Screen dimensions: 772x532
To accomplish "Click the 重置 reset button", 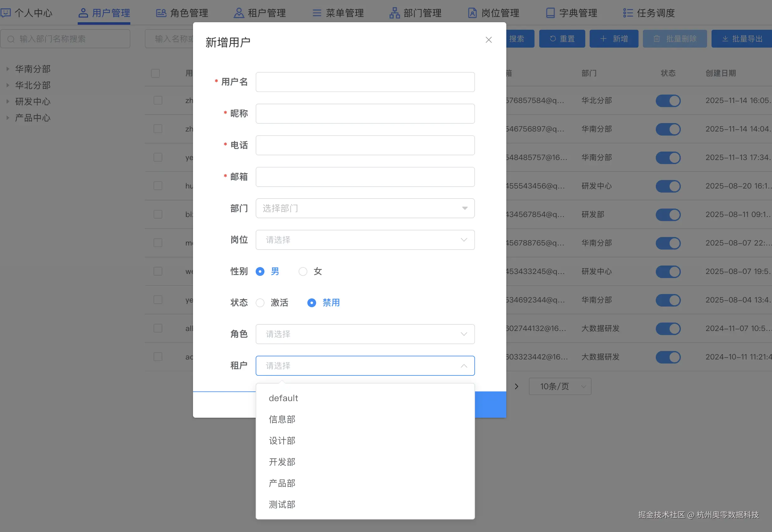I will click(x=562, y=39).
